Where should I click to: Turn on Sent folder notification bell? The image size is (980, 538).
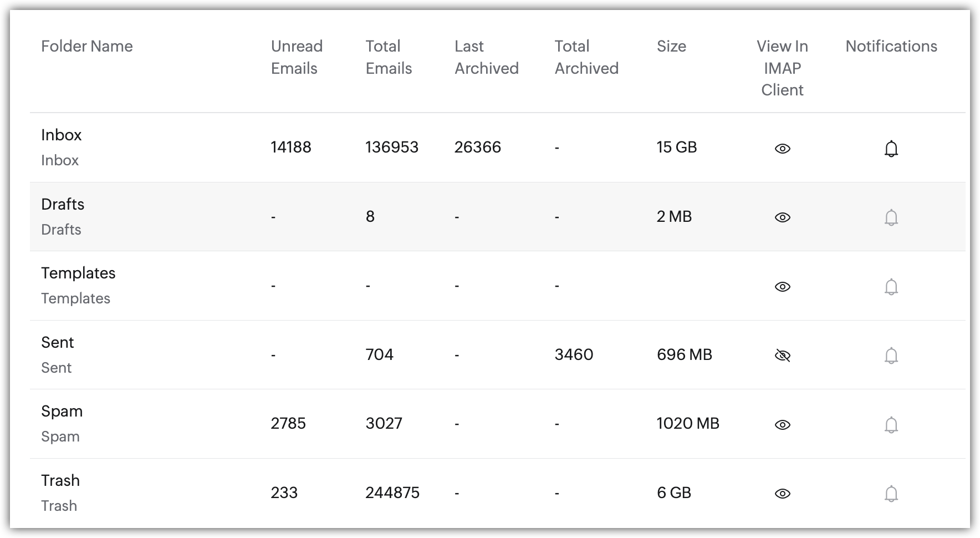[x=891, y=356]
